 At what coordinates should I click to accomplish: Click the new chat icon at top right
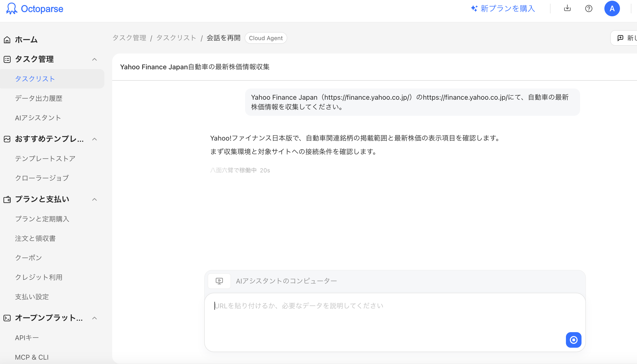click(x=620, y=38)
